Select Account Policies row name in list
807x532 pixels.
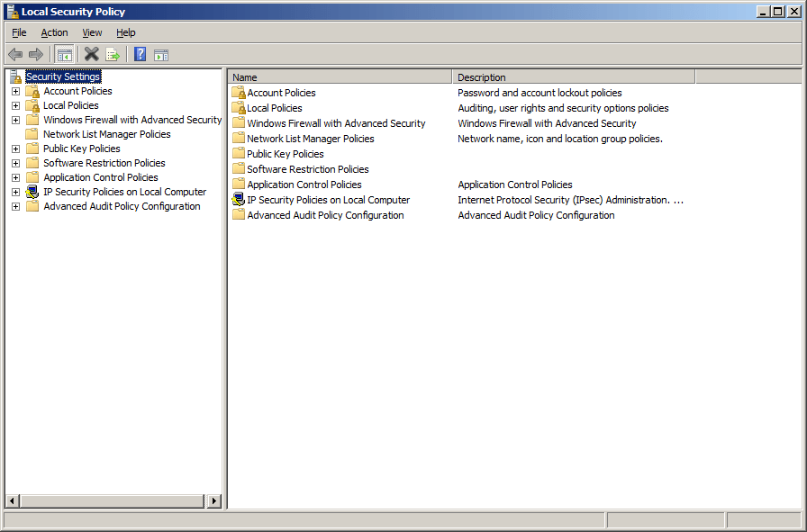(282, 93)
